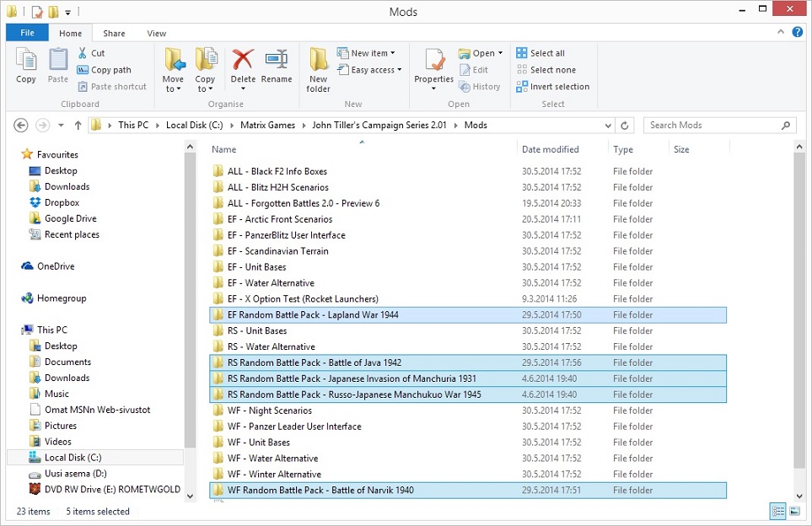Sort by Date modified column header
The height and width of the screenshot is (526, 812).
[x=550, y=149]
